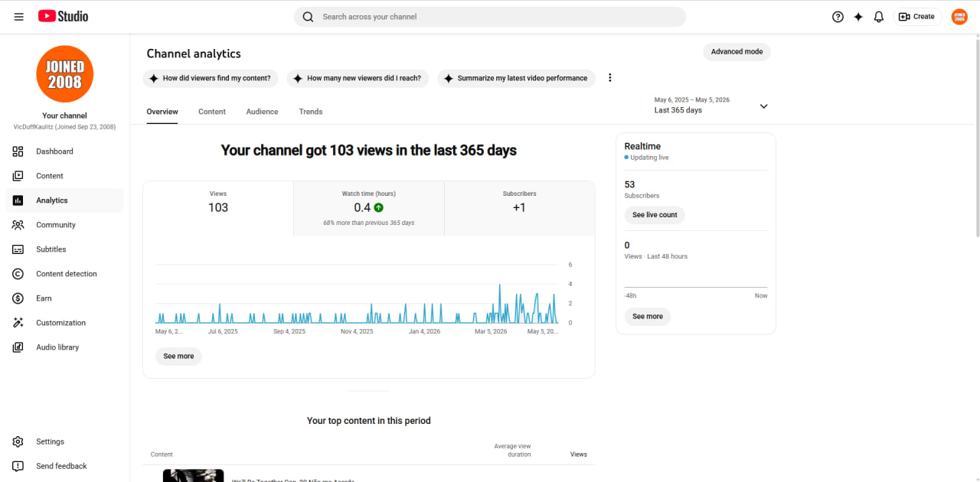Open the notifications bell
Viewport: 980px width, 482px height.
(879, 17)
